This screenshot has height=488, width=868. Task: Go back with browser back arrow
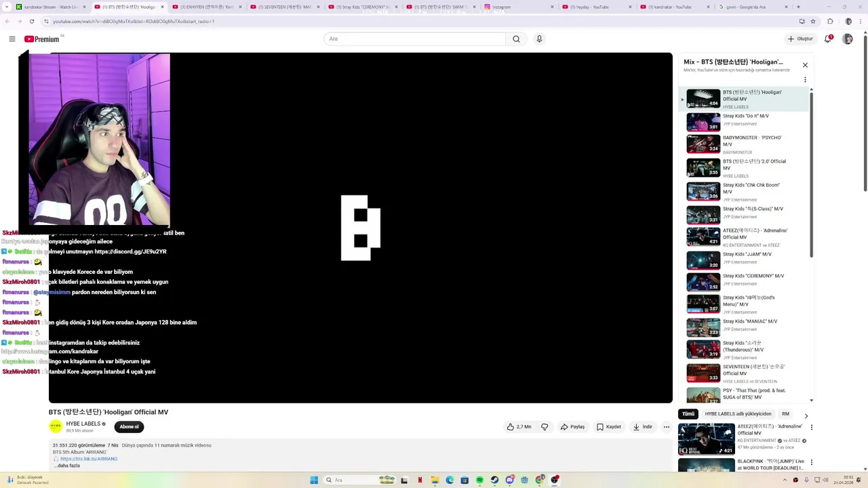pyautogui.click(x=7, y=21)
